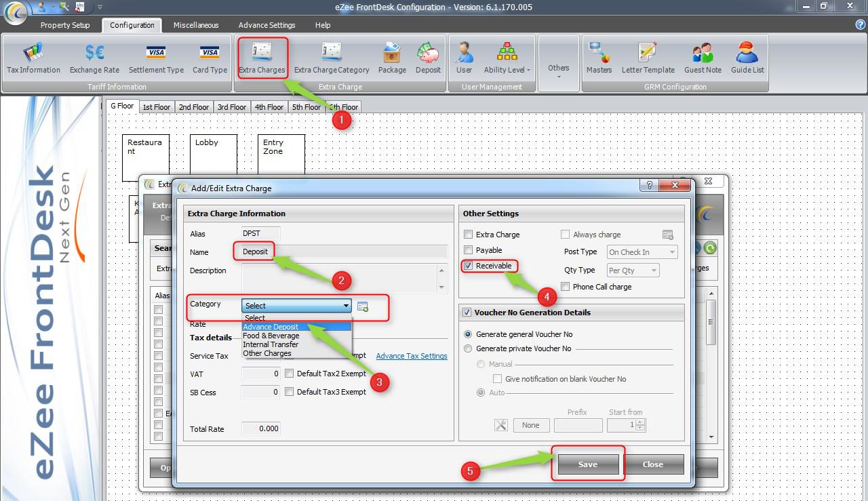Save the extra charge
Viewport: 868px width, 501px height.
pos(588,464)
